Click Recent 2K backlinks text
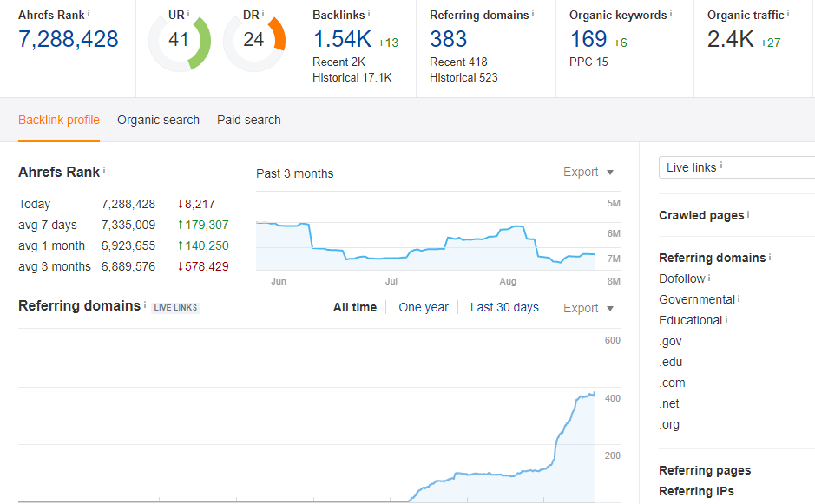Image resolution: width=815 pixels, height=504 pixels. (338, 62)
